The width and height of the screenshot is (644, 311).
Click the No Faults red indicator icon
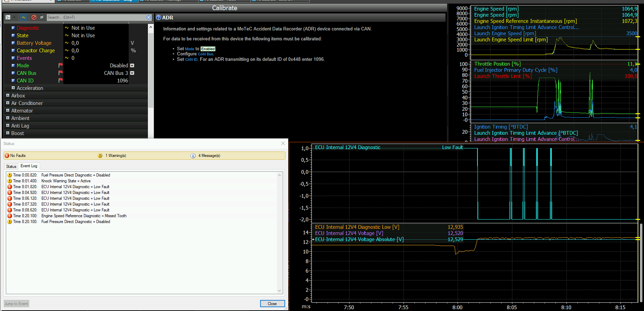(7, 155)
